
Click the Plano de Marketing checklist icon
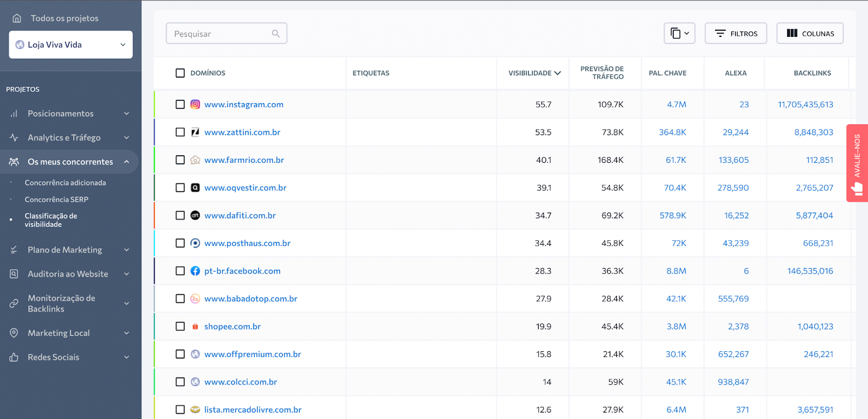[14, 250]
